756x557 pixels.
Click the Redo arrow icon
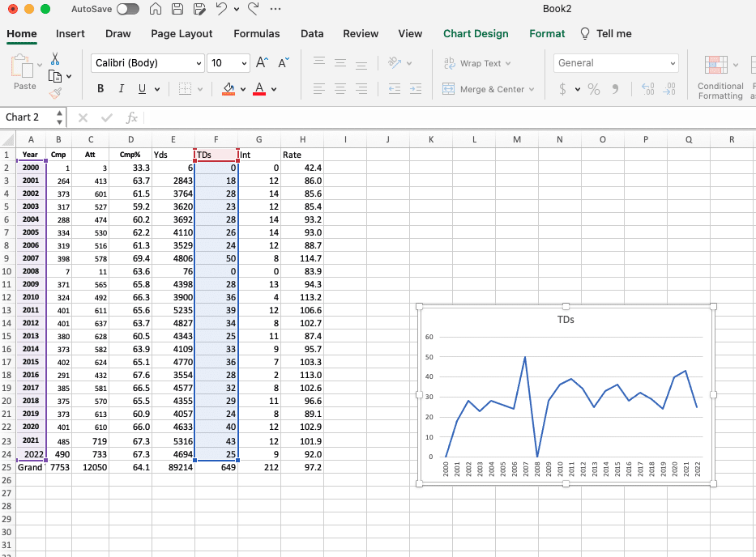click(x=253, y=9)
